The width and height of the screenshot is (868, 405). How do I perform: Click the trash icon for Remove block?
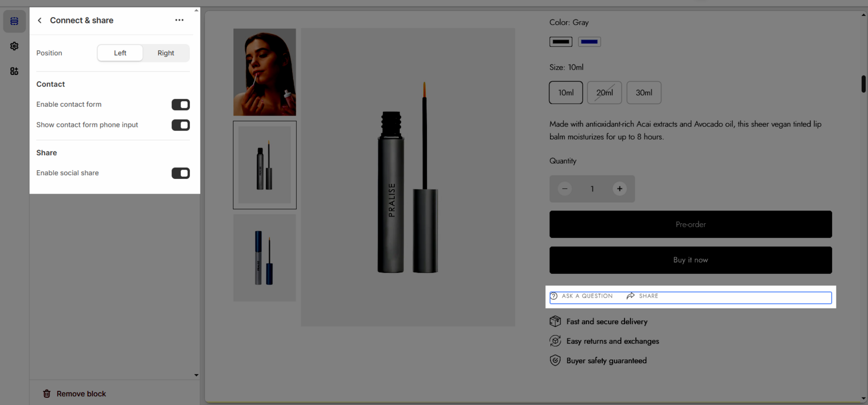coord(47,394)
